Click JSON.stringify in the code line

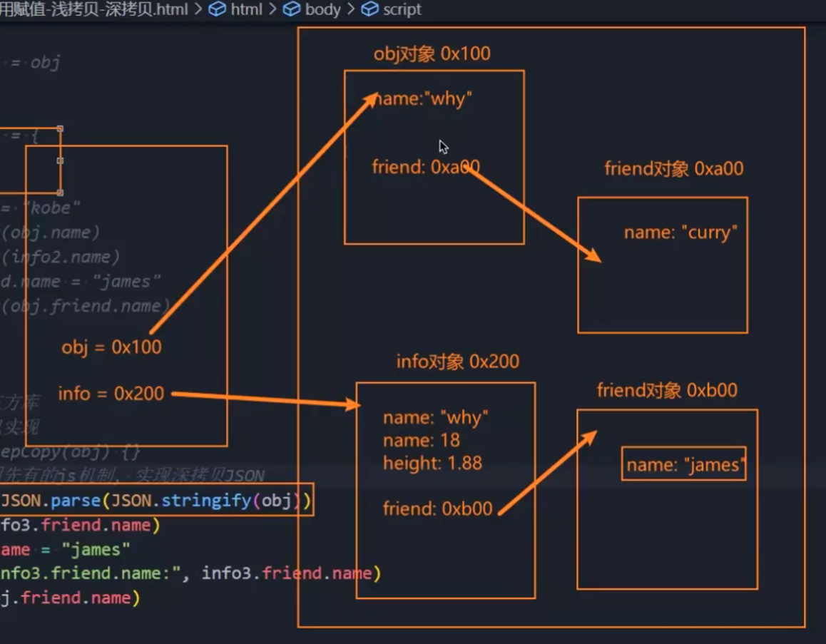click(x=208, y=501)
